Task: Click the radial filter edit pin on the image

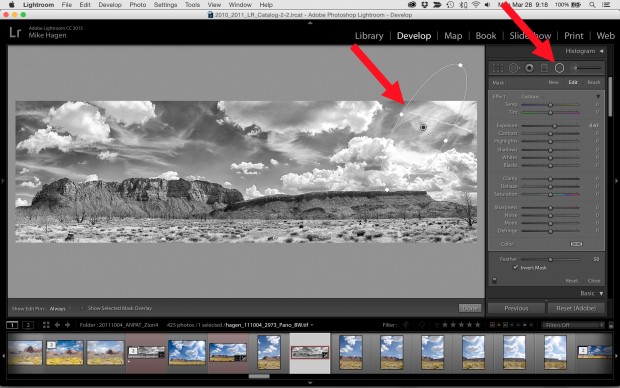Action: click(423, 127)
